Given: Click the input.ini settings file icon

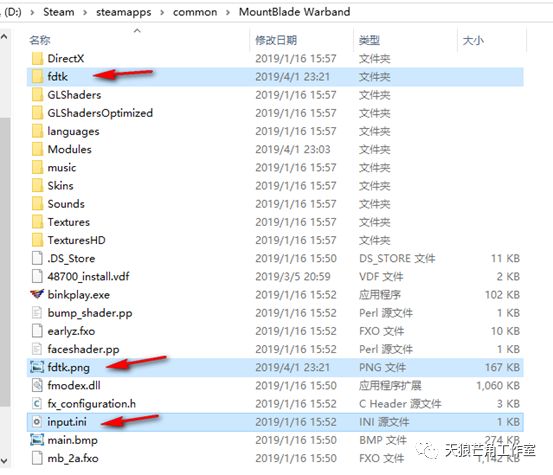Looking at the screenshot, I should pos(37,422).
